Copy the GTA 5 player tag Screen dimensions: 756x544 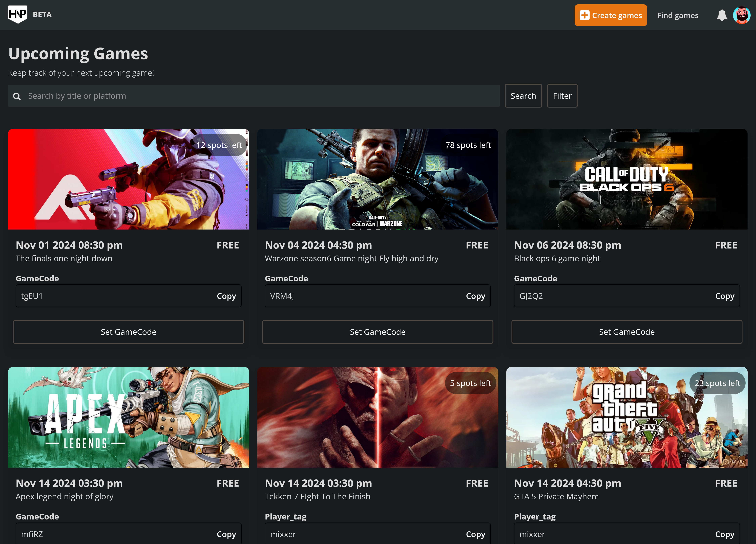click(725, 534)
